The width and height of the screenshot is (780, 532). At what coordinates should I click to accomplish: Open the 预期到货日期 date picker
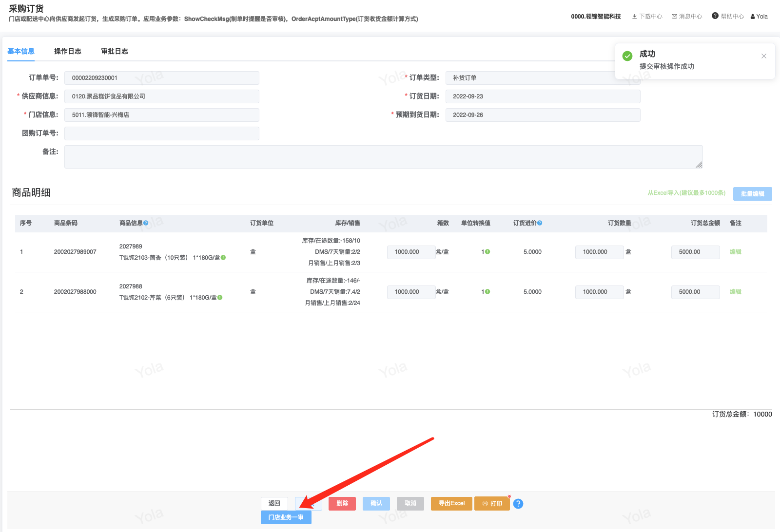542,115
